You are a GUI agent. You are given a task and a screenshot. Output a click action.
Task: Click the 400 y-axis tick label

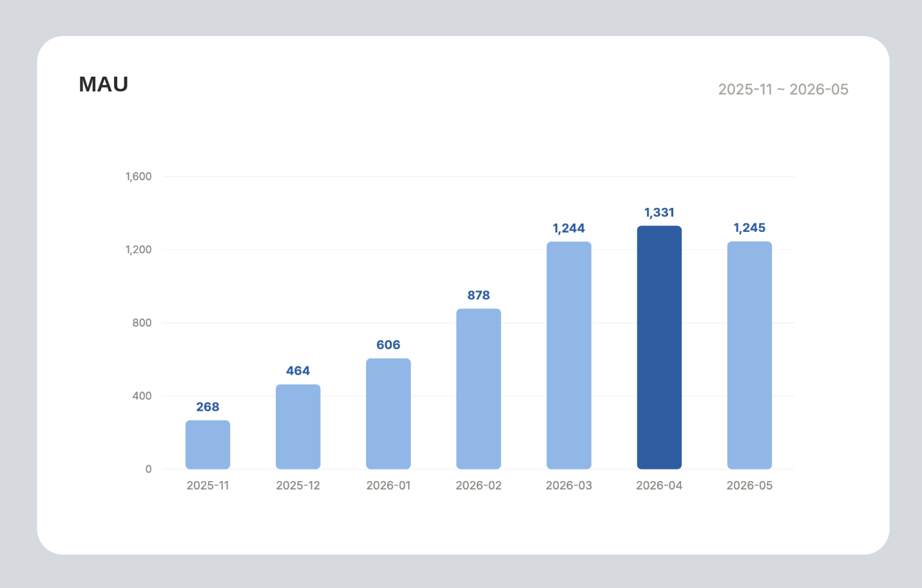142,396
